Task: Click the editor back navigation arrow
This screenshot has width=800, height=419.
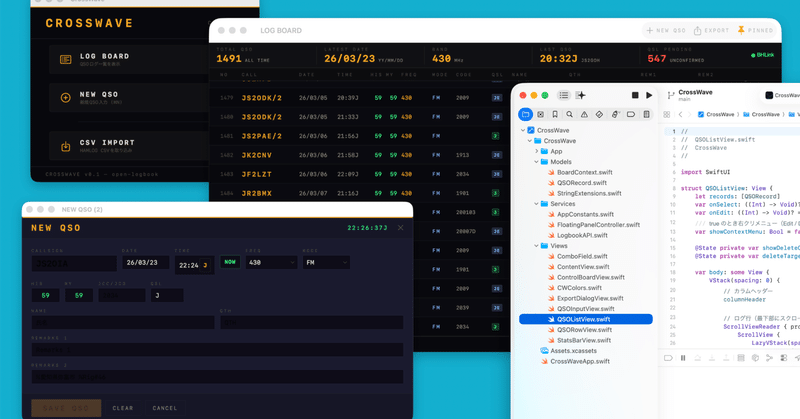Action: [681, 114]
